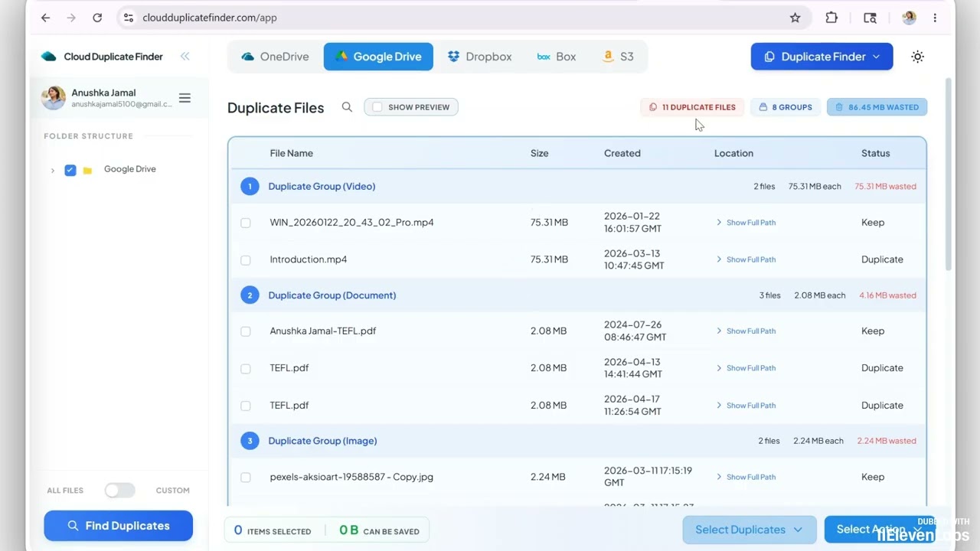
Task: Show full path for Anushka Jamal-TEFL.pdf
Action: [x=746, y=331]
